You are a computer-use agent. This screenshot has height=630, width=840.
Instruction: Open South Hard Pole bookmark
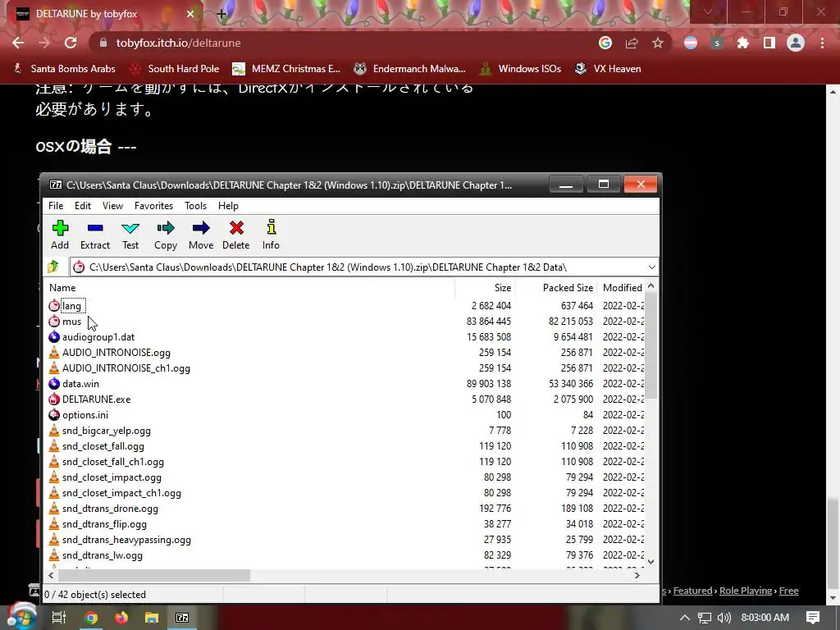(x=175, y=69)
